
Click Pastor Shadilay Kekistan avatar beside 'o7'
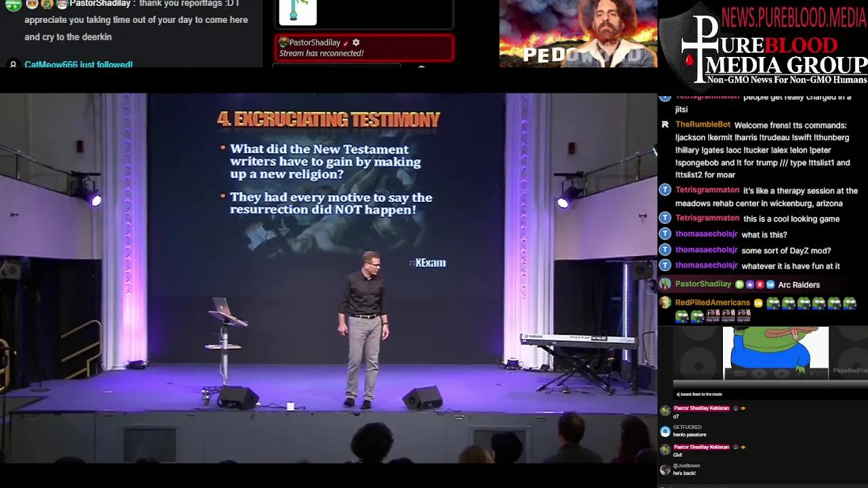pos(665,411)
